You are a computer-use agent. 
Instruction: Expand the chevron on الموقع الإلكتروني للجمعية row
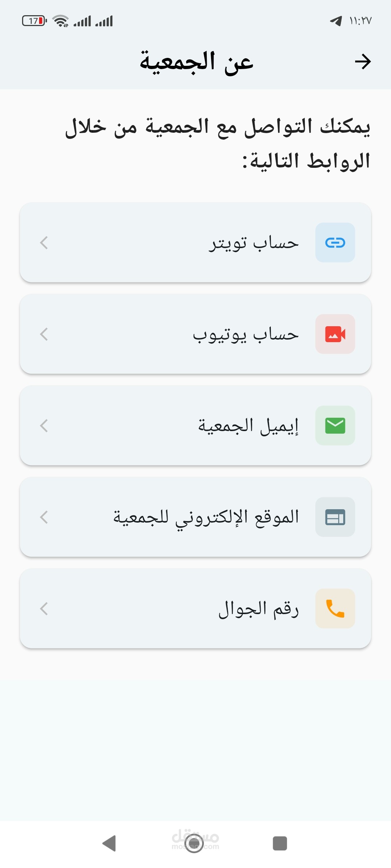pos(44,517)
